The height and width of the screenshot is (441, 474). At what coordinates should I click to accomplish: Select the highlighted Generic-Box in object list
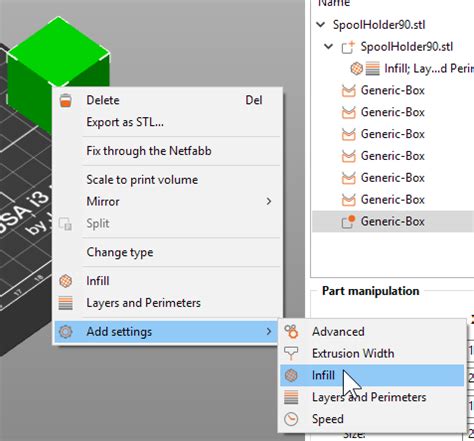393,221
